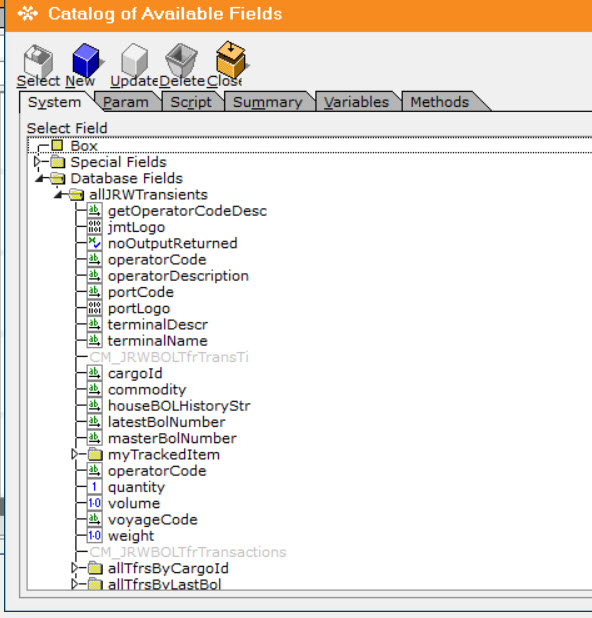The height and width of the screenshot is (618, 592).
Task: Click the blue New cube icon
Action: [86, 60]
